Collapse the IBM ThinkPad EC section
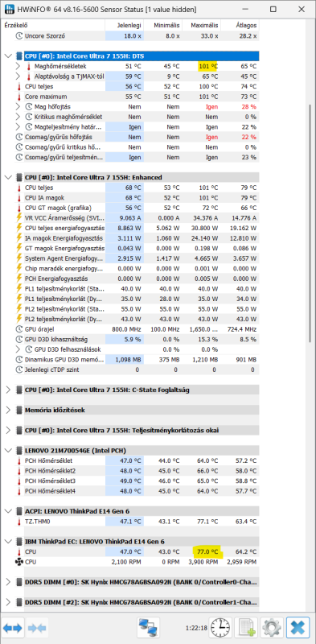 [x=8, y=541]
